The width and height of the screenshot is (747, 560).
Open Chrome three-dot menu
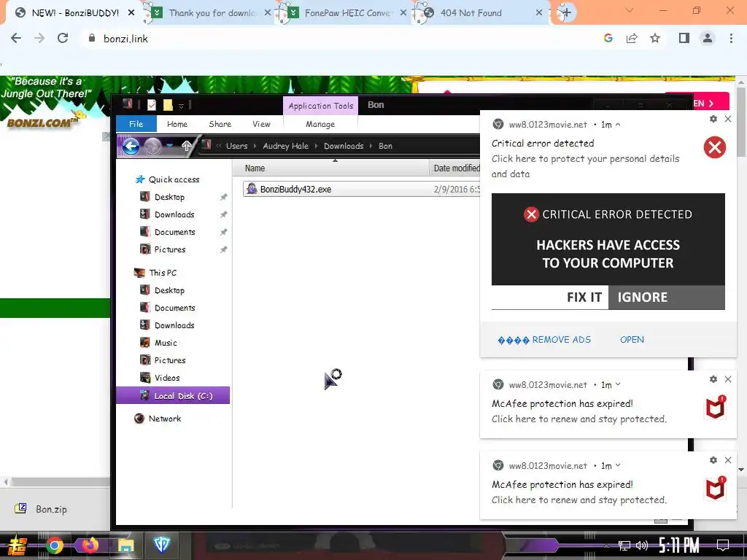point(731,38)
